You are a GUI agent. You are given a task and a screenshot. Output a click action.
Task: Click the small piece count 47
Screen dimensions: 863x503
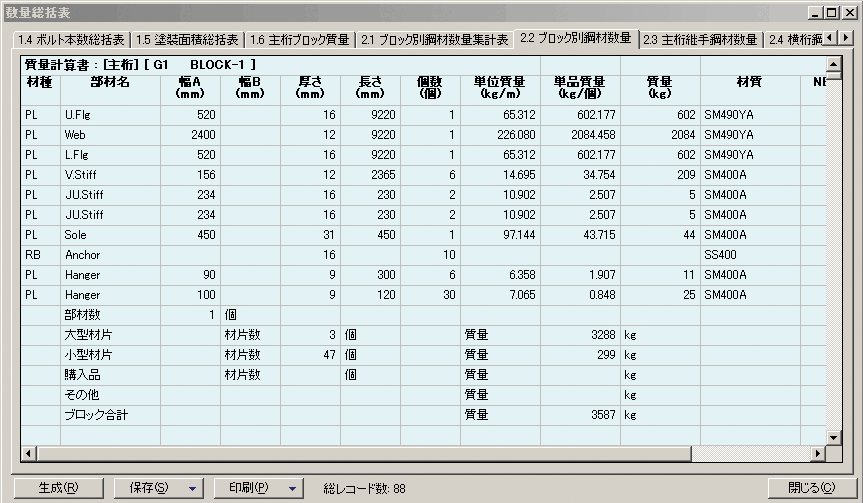click(x=310, y=355)
